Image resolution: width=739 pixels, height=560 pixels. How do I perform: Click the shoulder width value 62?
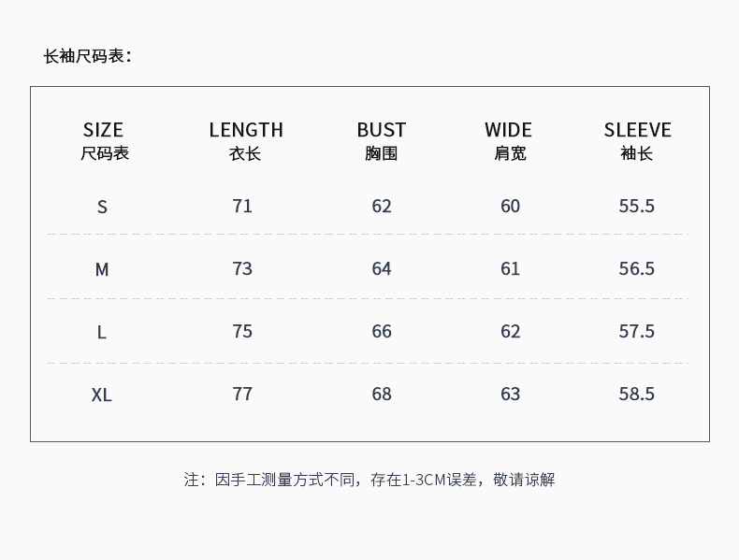pyautogui.click(x=510, y=331)
